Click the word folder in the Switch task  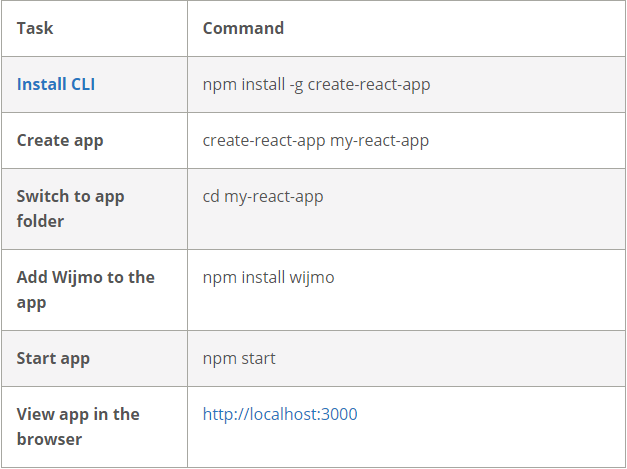(x=40, y=221)
